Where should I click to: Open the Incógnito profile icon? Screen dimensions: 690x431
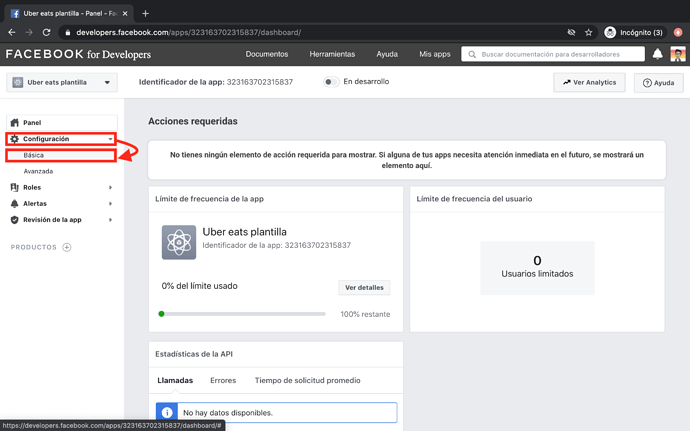click(610, 32)
